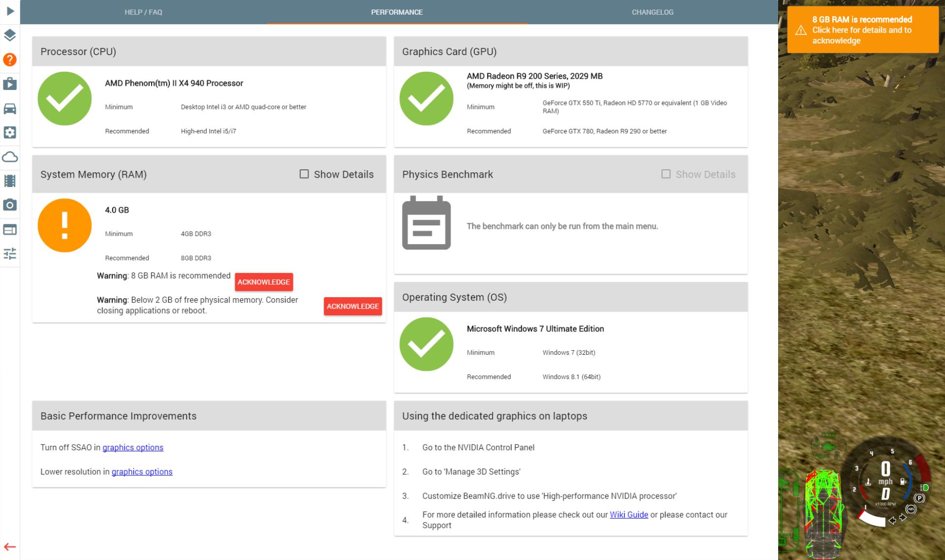Viewport: 945px width, 560px height.
Task: Switch to the HELP / FAQ tab
Action: (x=143, y=12)
